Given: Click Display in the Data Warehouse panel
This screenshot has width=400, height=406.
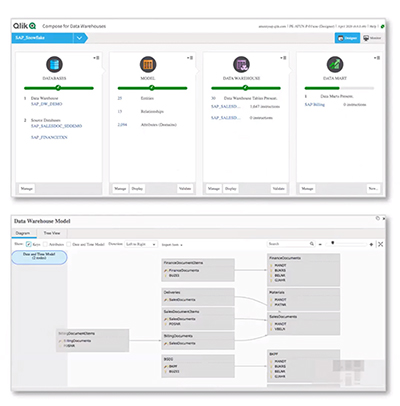Looking at the screenshot, I should click(231, 189).
